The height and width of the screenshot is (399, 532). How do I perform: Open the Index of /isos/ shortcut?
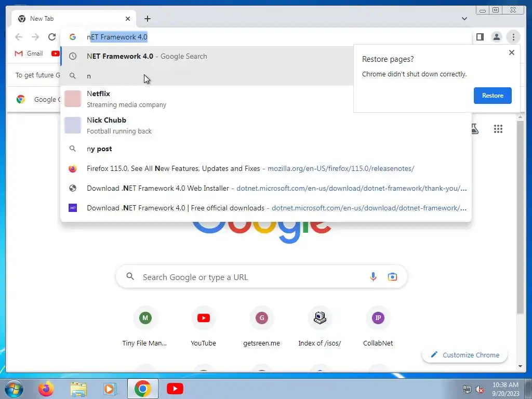(320, 326)
